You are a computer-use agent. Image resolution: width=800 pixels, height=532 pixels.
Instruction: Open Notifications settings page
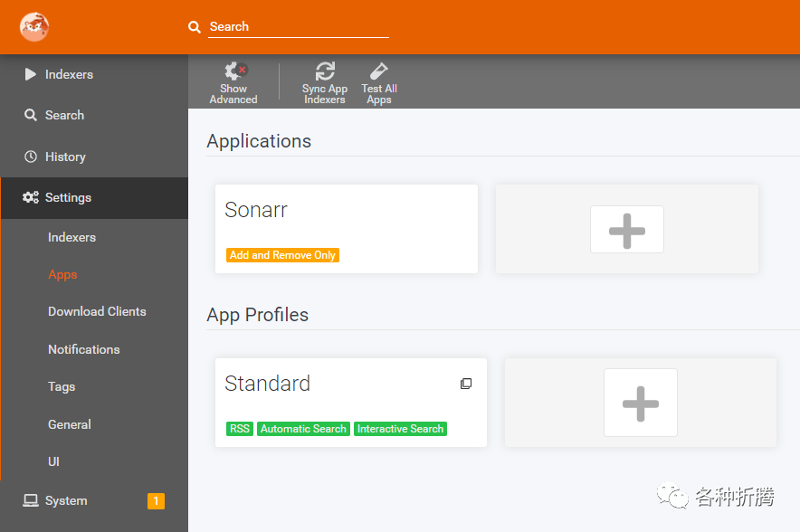83,349
